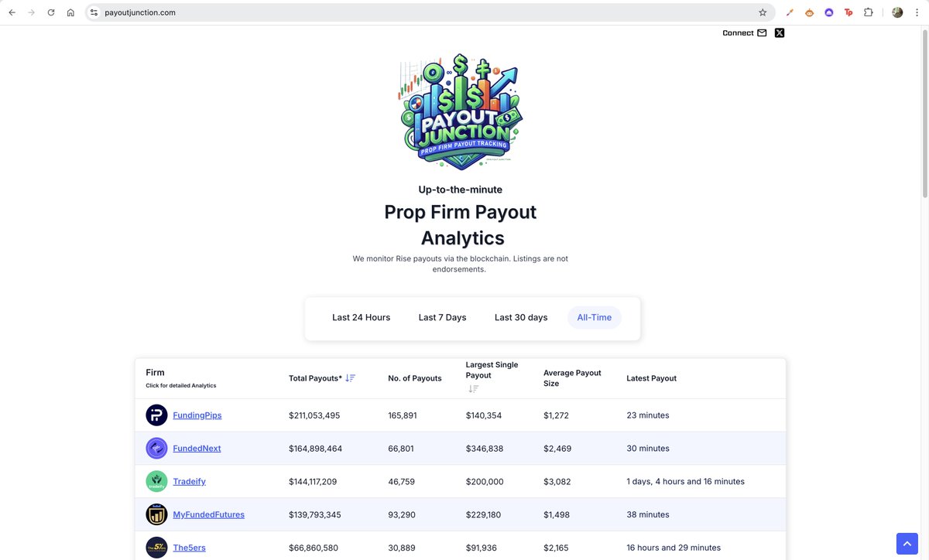Click the 'Average Payout Size' column header
Image resolution: width=929 pixels, height=560 pixels.
coord(572,378)
